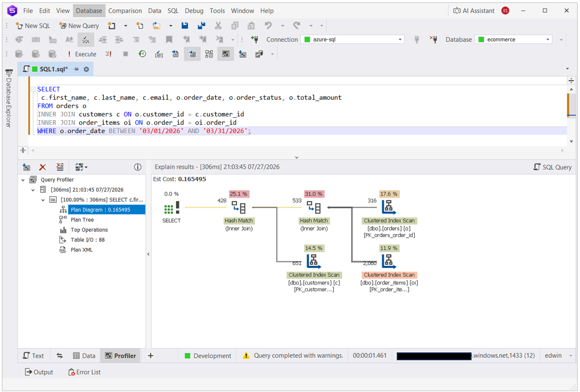The width and height of the screenshot is (580, 392).
Task: Click the disconnect plug icon with red X
Action: (433, 40)
